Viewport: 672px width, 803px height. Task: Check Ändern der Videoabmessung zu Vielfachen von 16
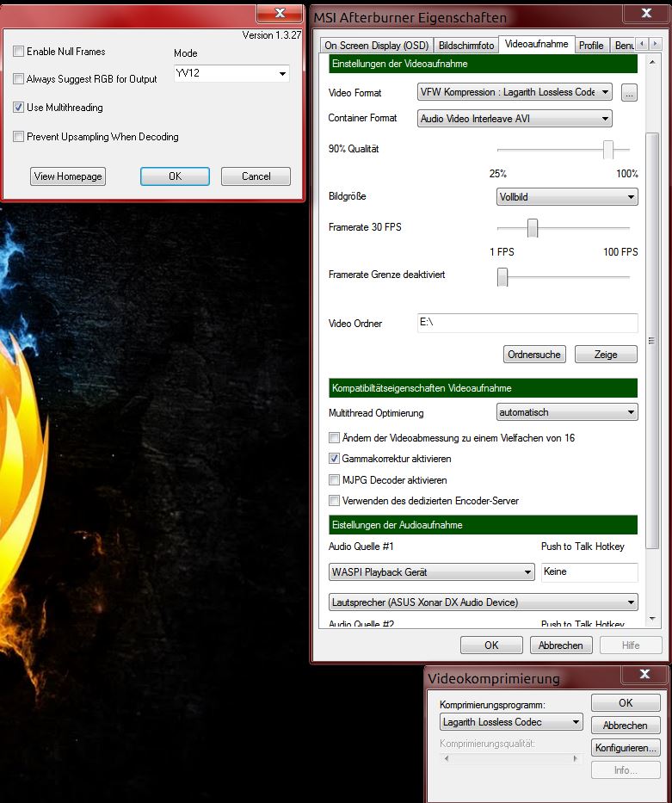coord(334,438)
